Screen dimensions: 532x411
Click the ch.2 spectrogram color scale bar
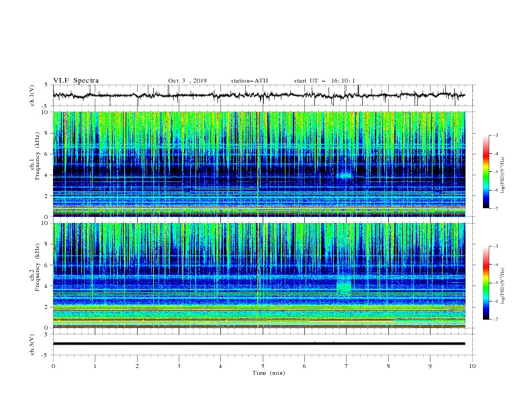[486, 283]
